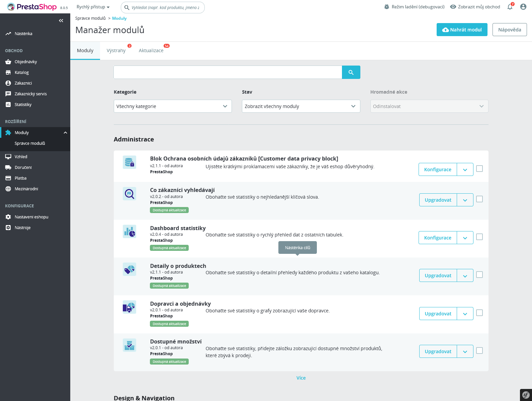Click the Symfony debug toolbar icon
The height and width of the screenshot is (401, 532).
[x=526, y=395]
